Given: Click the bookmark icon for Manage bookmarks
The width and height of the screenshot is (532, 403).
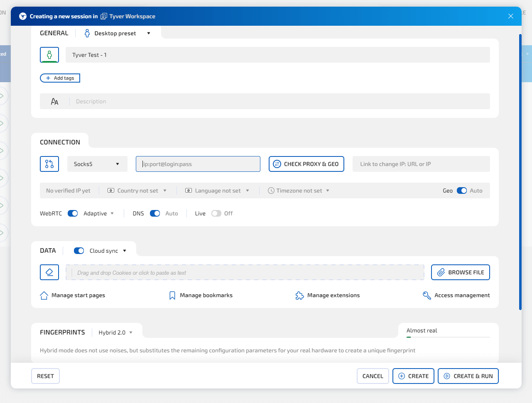Looking at the screenshot, I should tap(172, 296).
